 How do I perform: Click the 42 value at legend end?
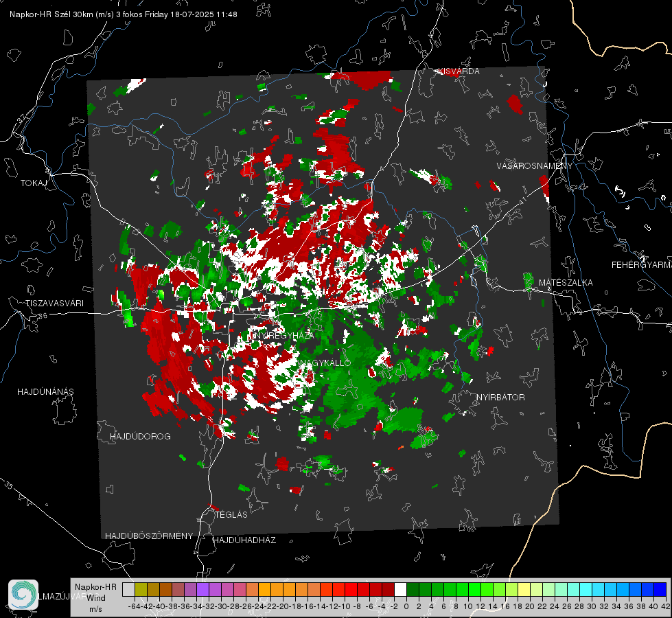click(x=666, y=606)
